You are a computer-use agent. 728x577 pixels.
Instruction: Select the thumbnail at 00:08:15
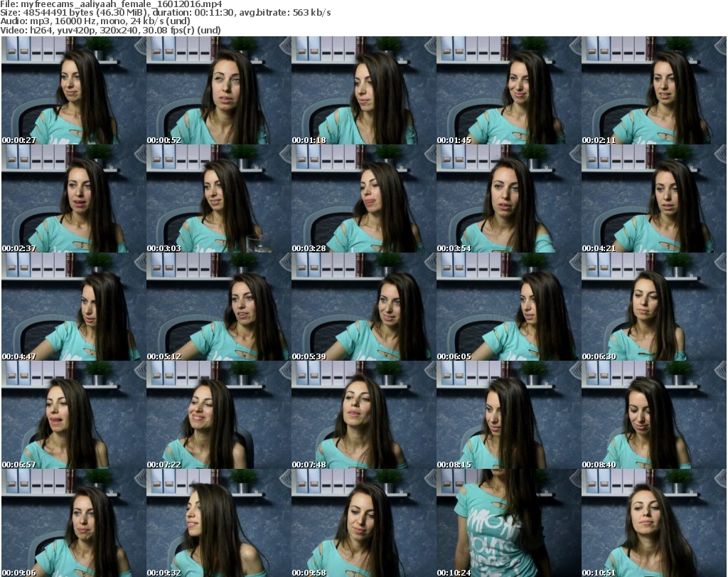508,415
